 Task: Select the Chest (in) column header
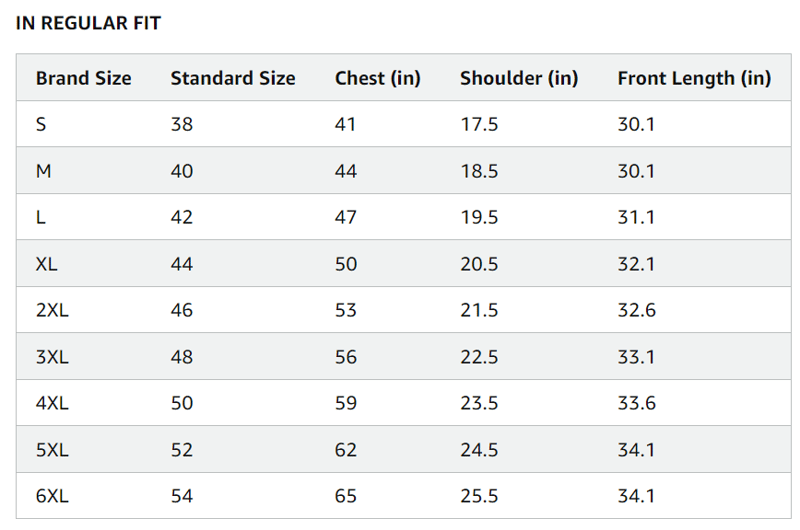coord(377,78)
